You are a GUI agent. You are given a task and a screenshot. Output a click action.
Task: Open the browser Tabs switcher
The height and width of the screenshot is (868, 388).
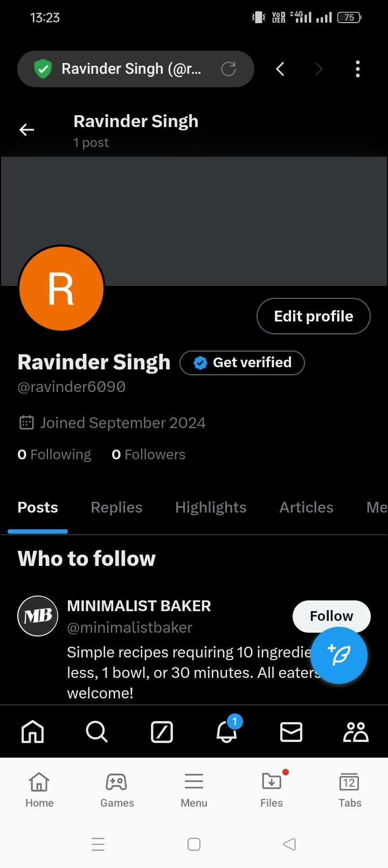point(349,789)
